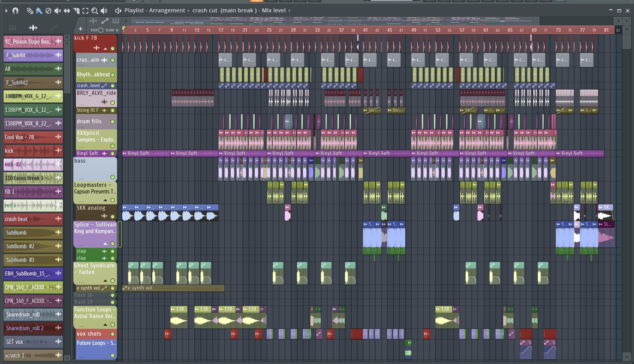634x364 pixels.
Task: Collapse the Function Loops track group arrow
Action: (x=105, y=325)
